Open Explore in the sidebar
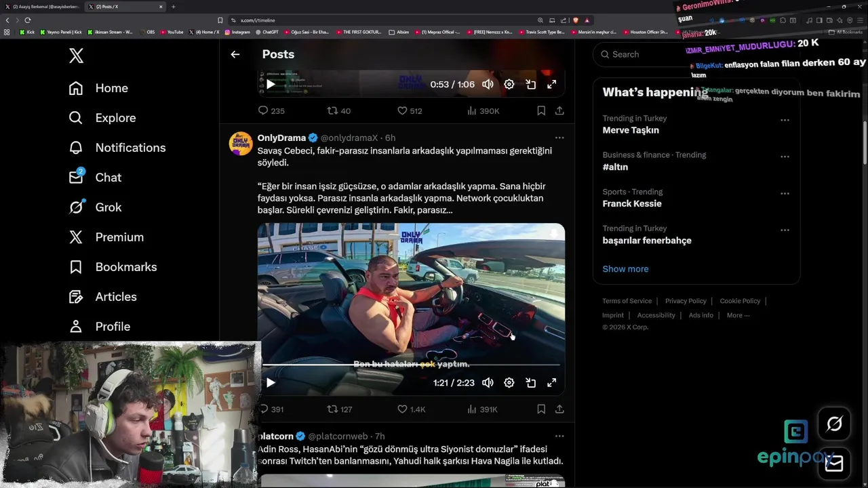Image resolution: width=868 pixels, height=488 pixels. click(x=102, y=118)
